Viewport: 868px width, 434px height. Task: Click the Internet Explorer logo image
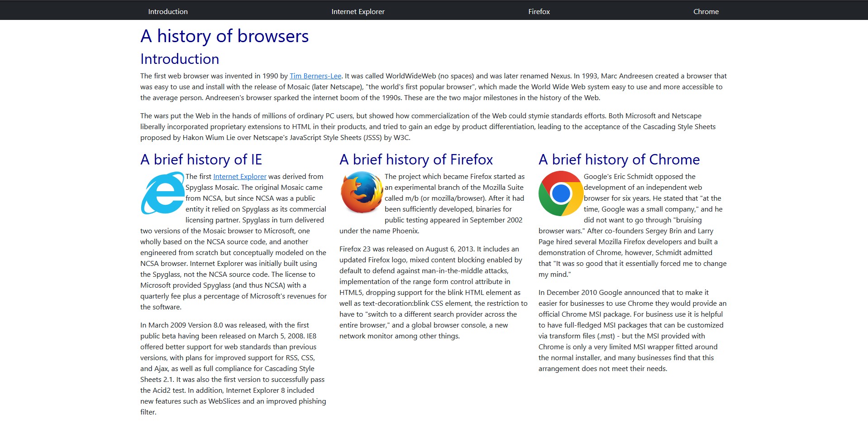point(162,193)
